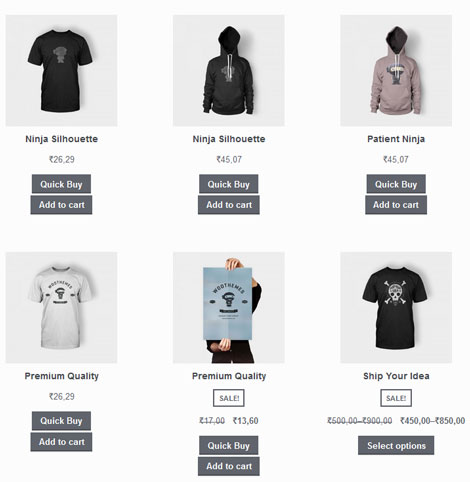Open the pink Patient Ninja hoodie image
Image resolution: width=470 pixels, height=482 pixels.
point(396,70)
